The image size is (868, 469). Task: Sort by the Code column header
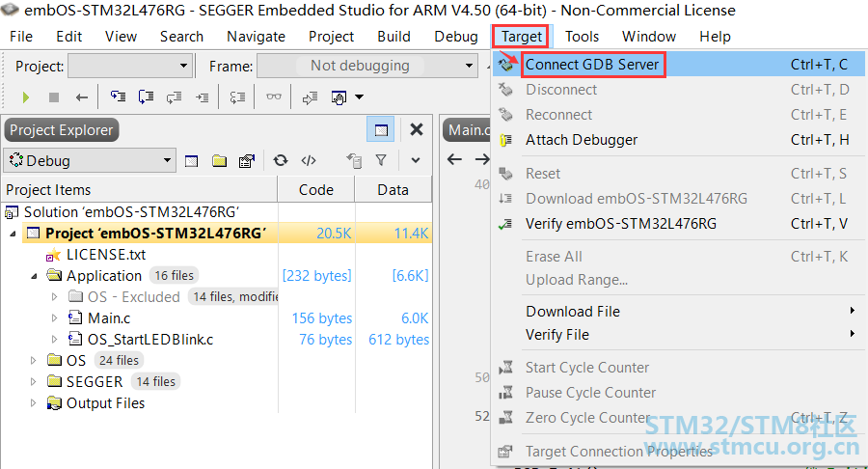tap(316, 190)
